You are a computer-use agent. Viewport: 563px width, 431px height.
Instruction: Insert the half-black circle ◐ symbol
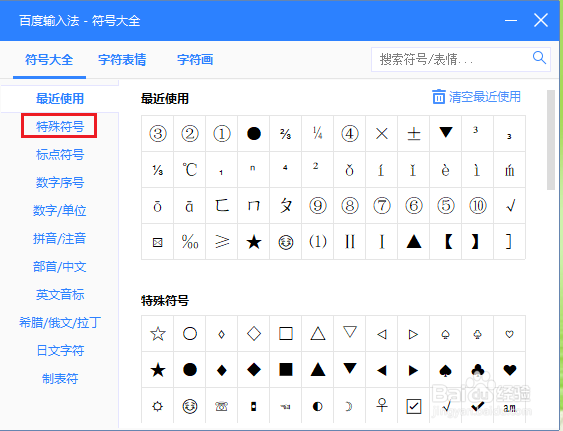[317, 406]
